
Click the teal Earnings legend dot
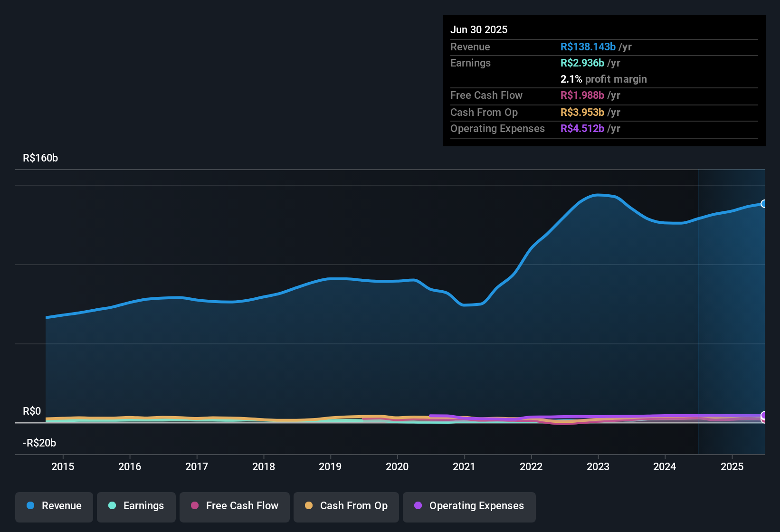click(x=112, y=505)
